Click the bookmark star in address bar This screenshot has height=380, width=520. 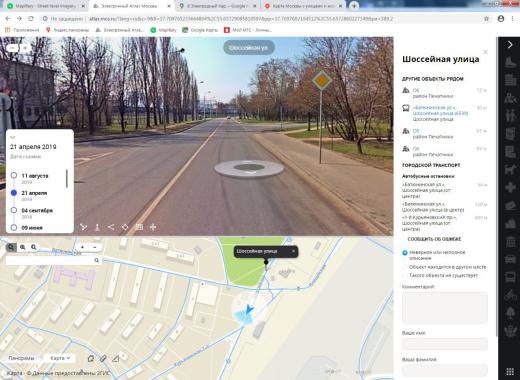(x=486, y=19)
